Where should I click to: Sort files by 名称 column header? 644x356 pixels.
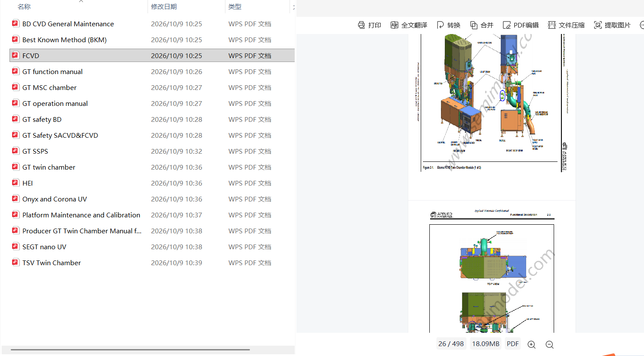[24, 6]
